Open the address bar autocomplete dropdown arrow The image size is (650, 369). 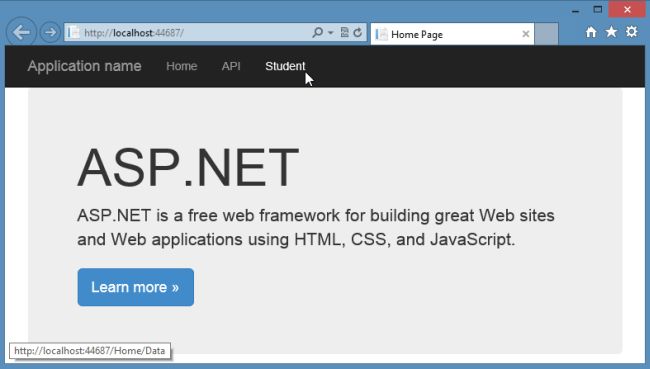click(x=331, y=32)
